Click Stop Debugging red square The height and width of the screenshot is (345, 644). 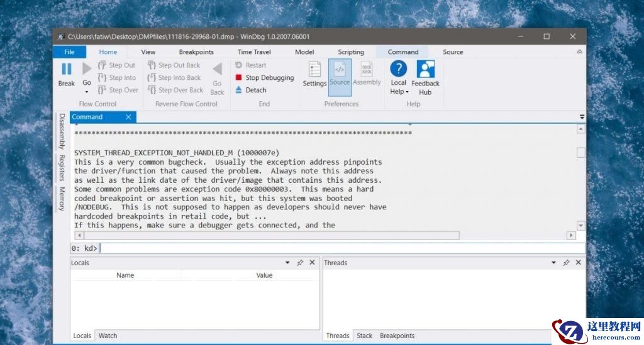click(238, 77)
